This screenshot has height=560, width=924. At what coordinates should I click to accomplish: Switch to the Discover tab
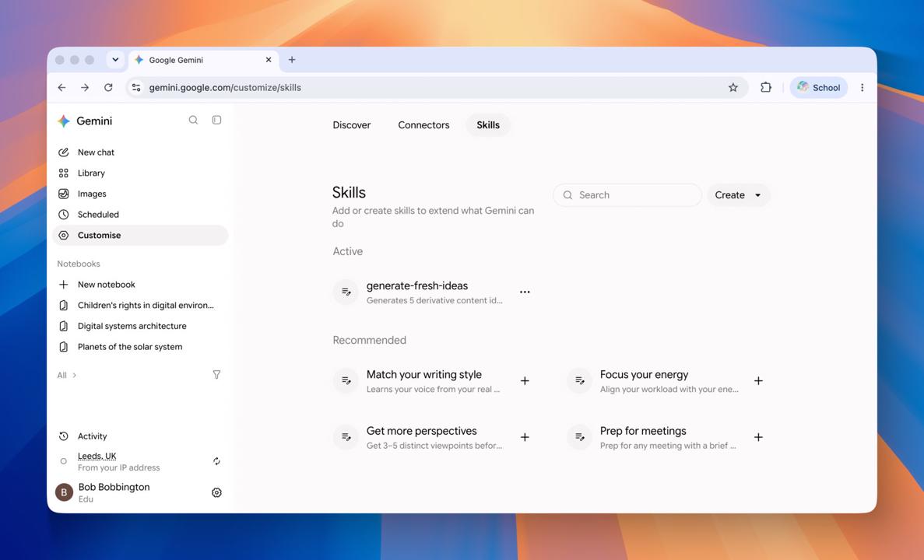[x=352, y=125]
